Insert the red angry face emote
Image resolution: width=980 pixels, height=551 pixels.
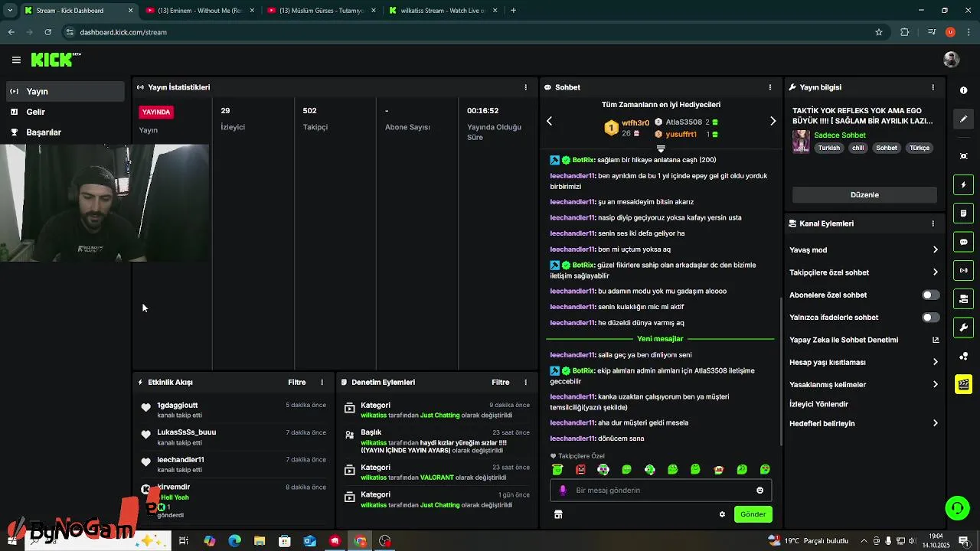click(x=580, y=470)
